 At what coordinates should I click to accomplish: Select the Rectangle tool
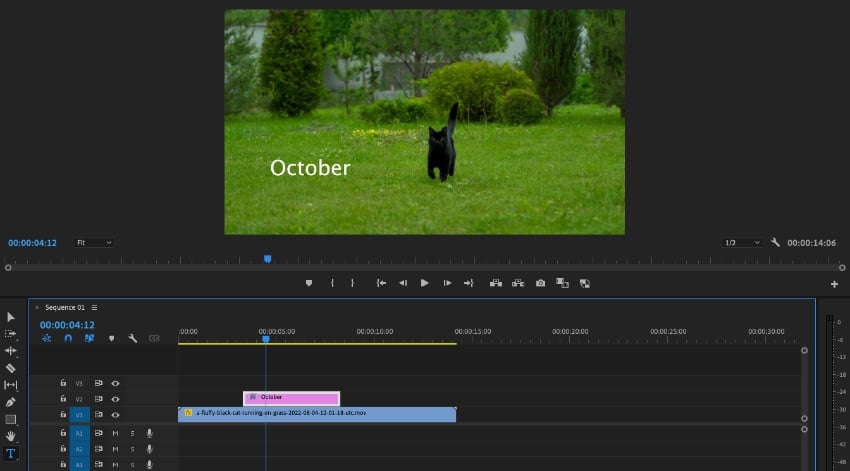pyautogui.click(x=10, y=419)
